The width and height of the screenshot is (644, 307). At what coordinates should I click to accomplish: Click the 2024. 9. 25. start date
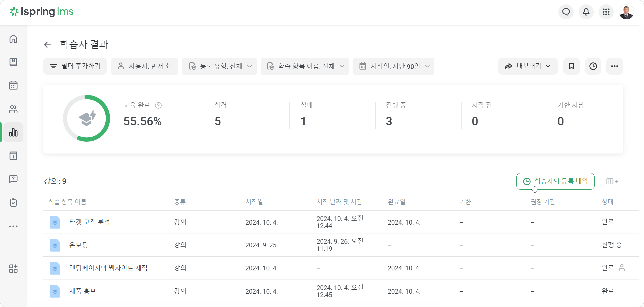[x=262, y=245]
